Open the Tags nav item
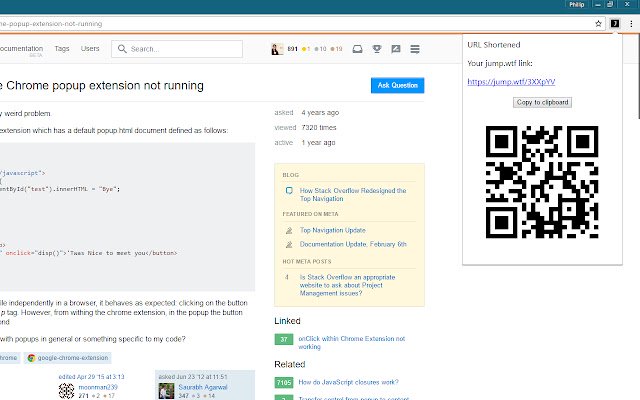The width and height of the screenshot is (640, 400). pos(62,49)
